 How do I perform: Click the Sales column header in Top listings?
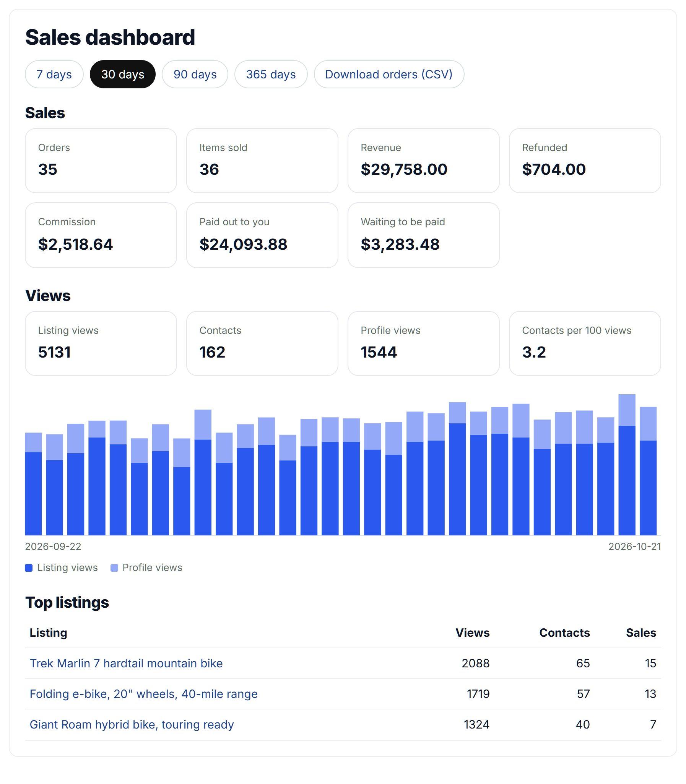(641, 633)
